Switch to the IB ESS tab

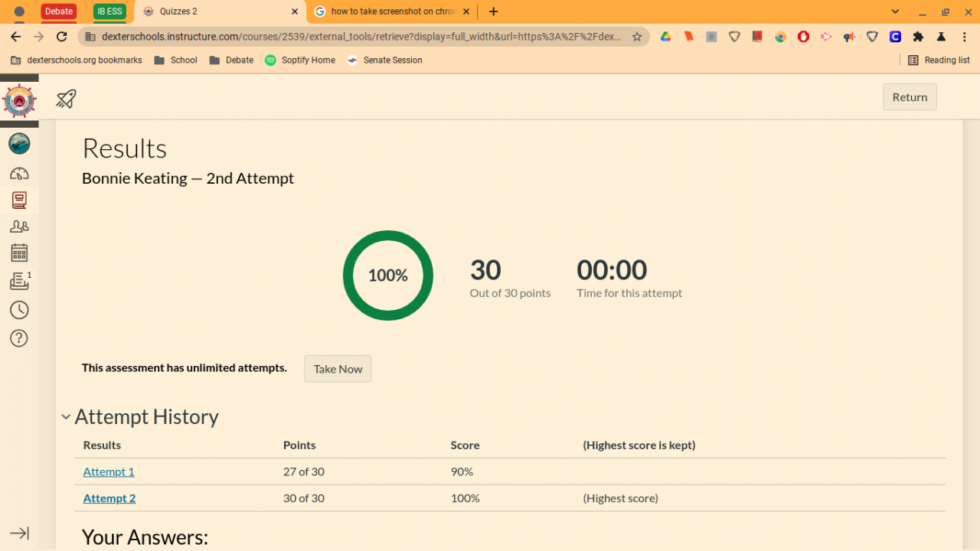pyautogui.click(x=109, y=11)
